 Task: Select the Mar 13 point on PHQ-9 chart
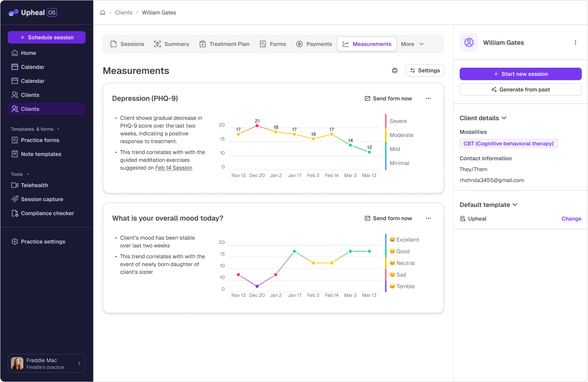pos(369,152)
